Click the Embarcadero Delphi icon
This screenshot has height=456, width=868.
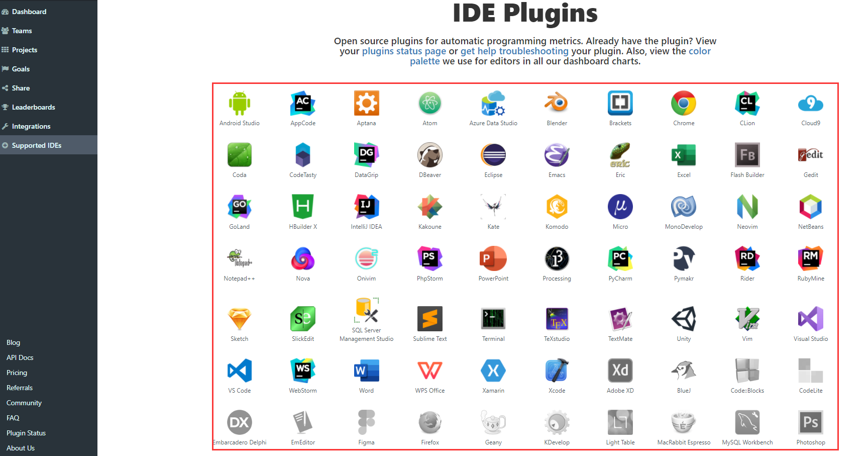click(x=240, y=422)
